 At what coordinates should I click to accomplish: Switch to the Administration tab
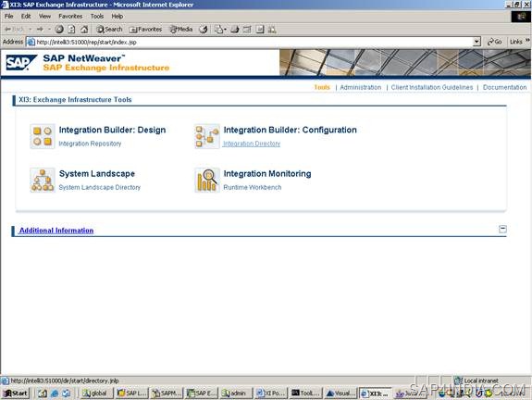point(360,87)
